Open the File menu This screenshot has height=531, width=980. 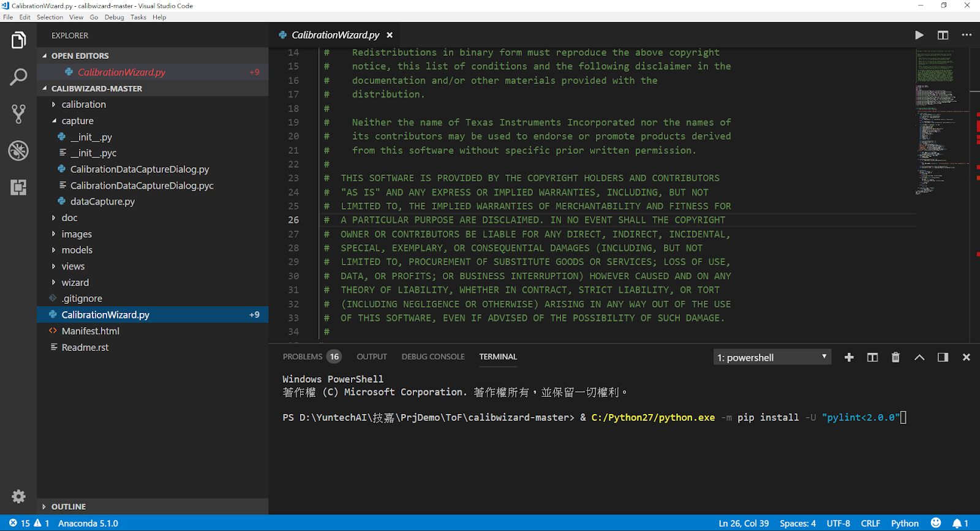[8, 17]
